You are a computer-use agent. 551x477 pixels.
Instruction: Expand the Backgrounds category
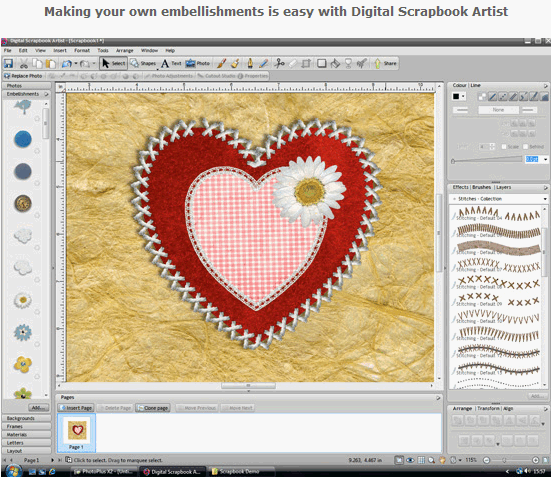[x=27, y=418]
